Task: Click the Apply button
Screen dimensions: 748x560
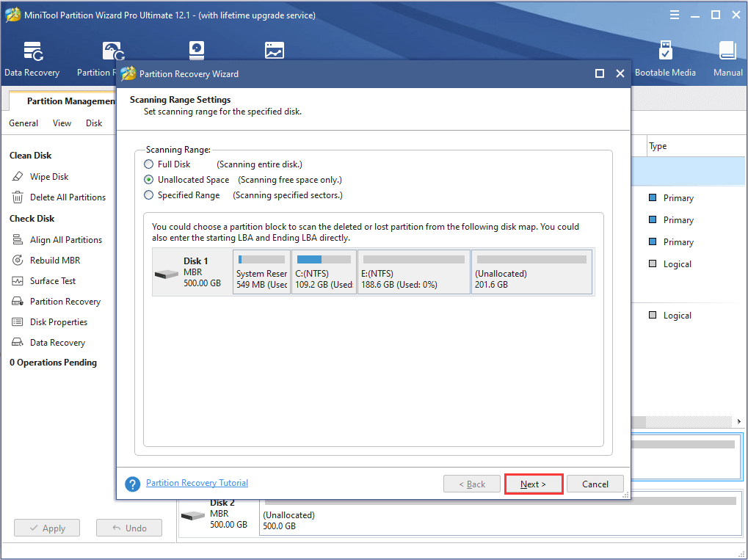Action: 47,528
